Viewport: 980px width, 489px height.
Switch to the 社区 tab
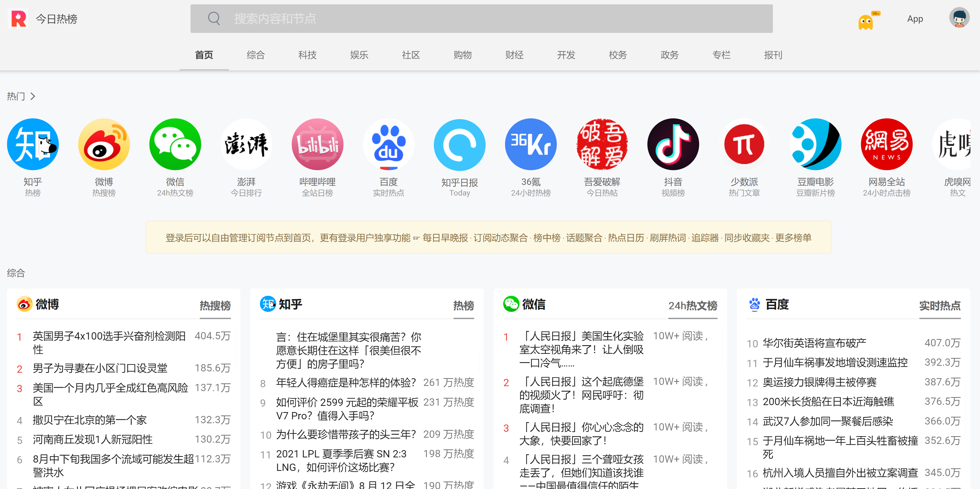click(x=411, y=55)
